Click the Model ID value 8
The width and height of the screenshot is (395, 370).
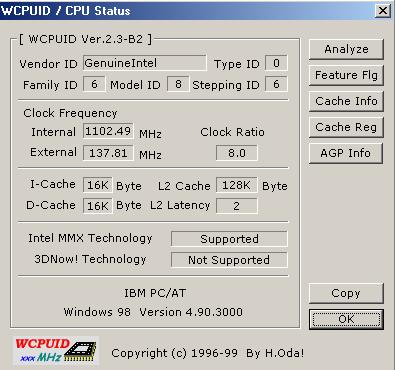click(x=178, y=84)
